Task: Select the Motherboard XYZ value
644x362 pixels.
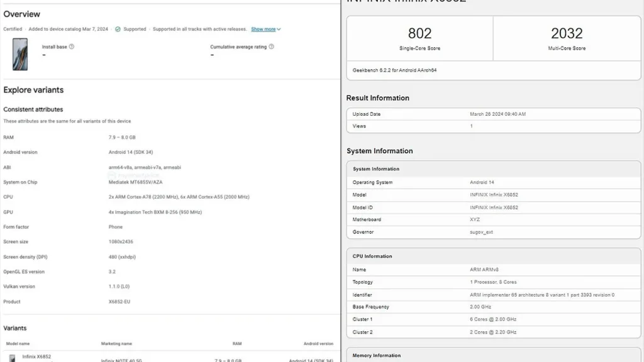Action: pos(475,219)
